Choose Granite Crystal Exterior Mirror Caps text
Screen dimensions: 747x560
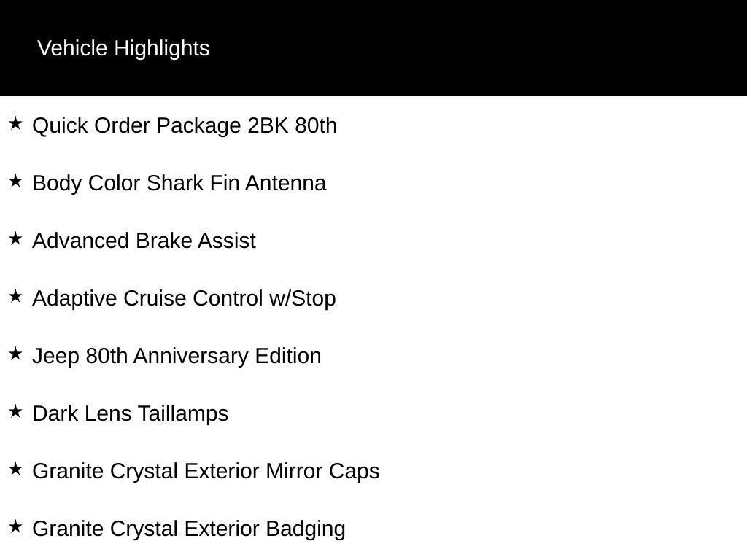(x=206, y=472)
